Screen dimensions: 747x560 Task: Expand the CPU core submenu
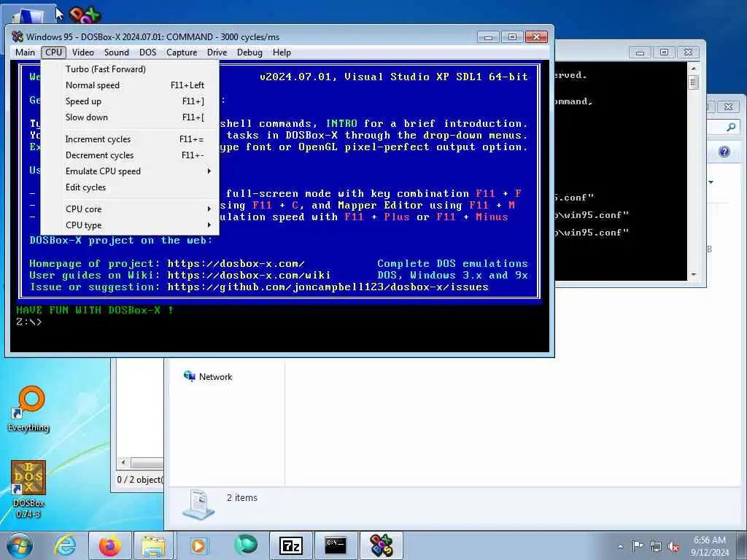click(x=130, y=209)
